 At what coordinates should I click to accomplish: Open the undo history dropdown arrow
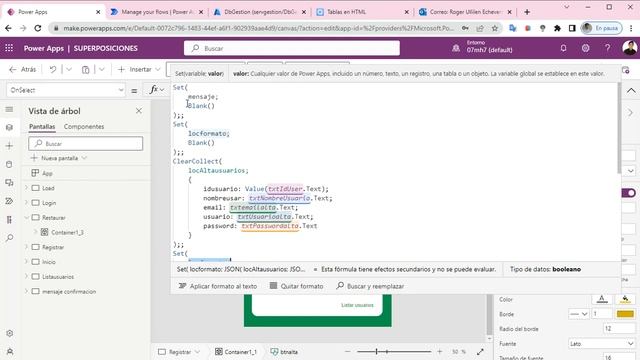tap(69, 69)
